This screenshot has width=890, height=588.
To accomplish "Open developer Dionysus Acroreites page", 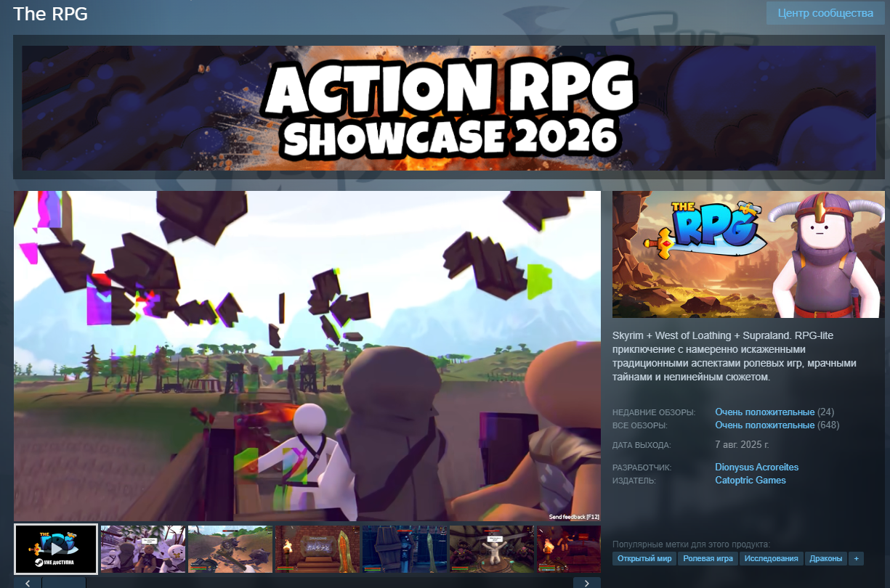I will point(756,467).
